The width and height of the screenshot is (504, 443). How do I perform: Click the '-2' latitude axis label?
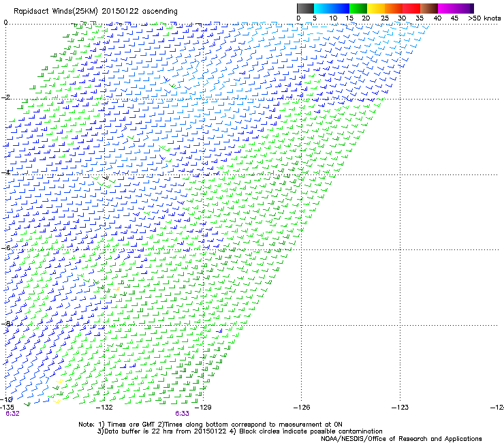[x=5, y=97]
